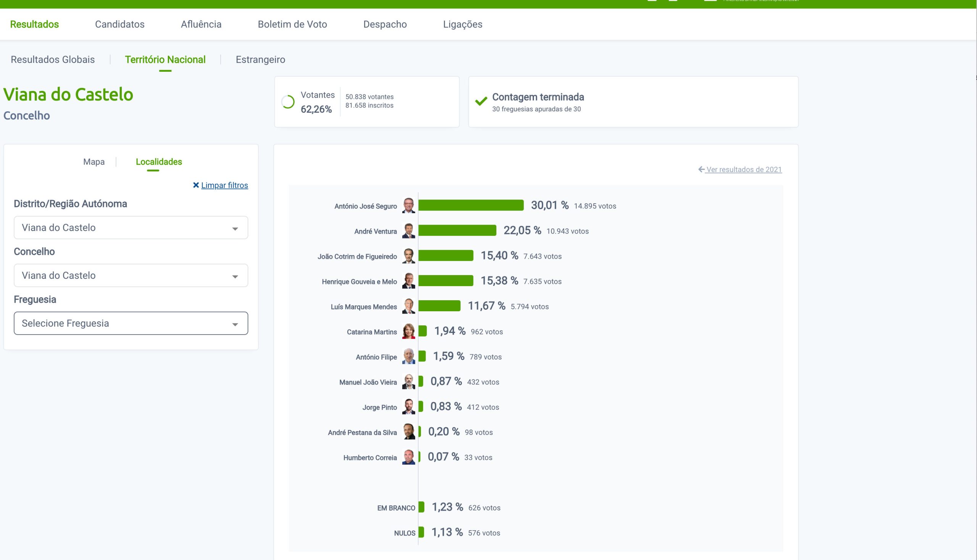Click António José Seguro's portrait photo
977x560 pixels.
(409, 206)
